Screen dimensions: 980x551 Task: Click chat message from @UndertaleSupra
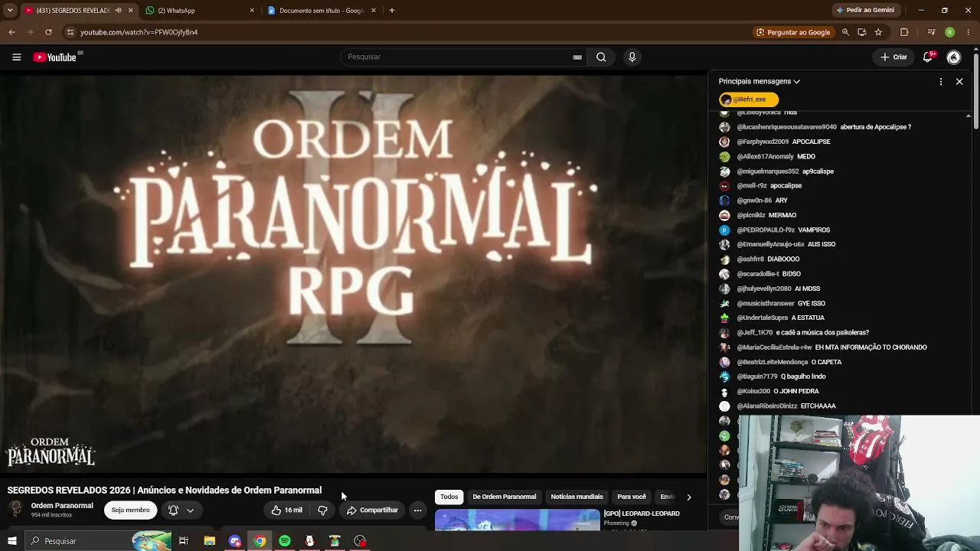(x=808, y=318)
